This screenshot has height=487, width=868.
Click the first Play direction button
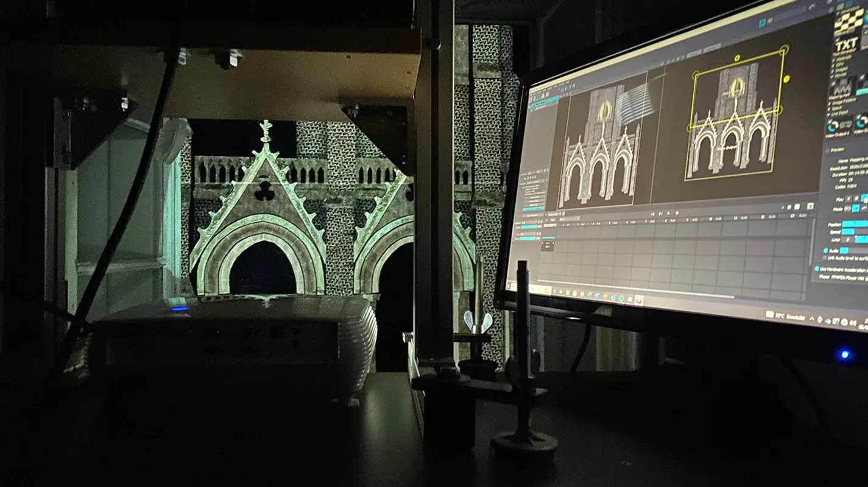849,198
